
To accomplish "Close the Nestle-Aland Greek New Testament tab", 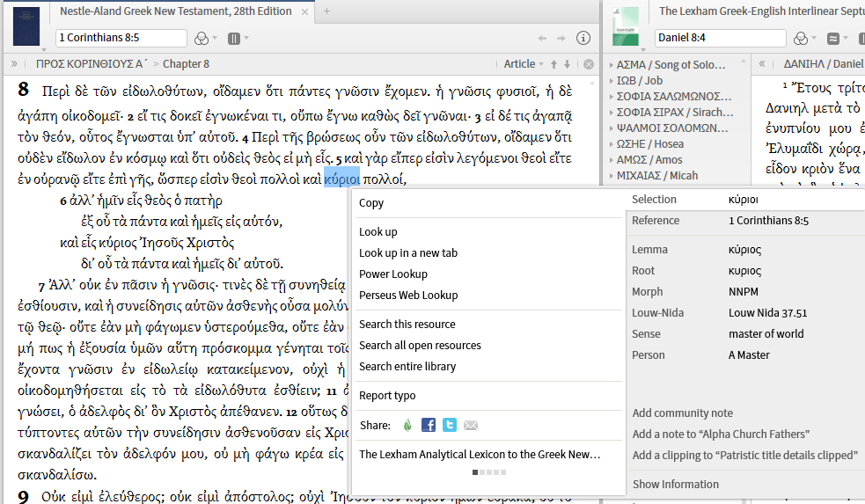I will (x=304, y=11).
